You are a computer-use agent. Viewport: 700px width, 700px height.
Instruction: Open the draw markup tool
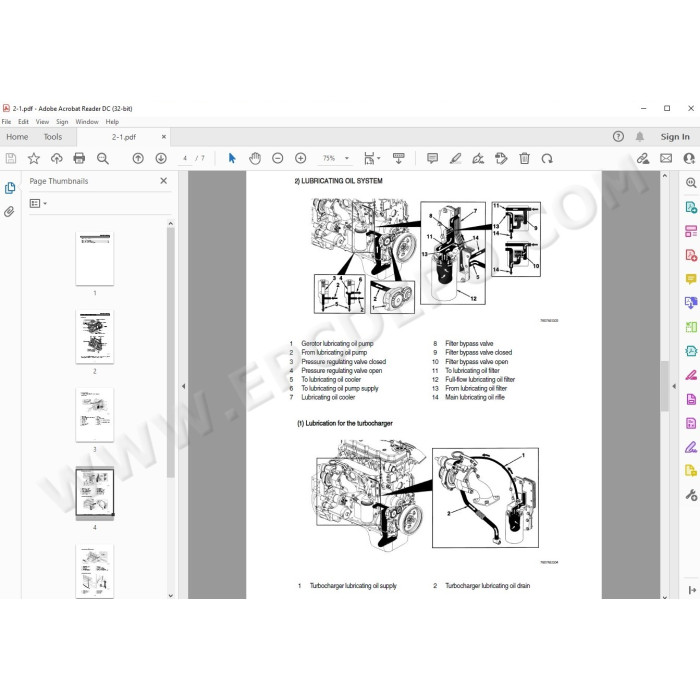coord(478,158)
